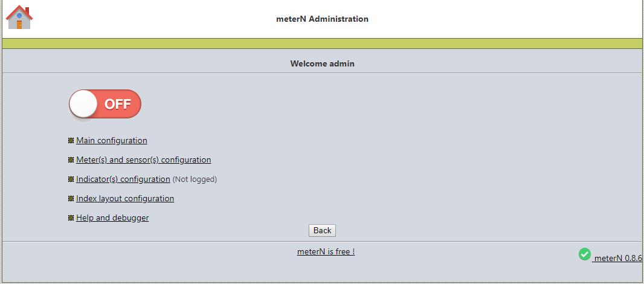644x284 pixels.
Task: Open Help and debugger page
Action: pyautogui.click(x=112, y=218)
